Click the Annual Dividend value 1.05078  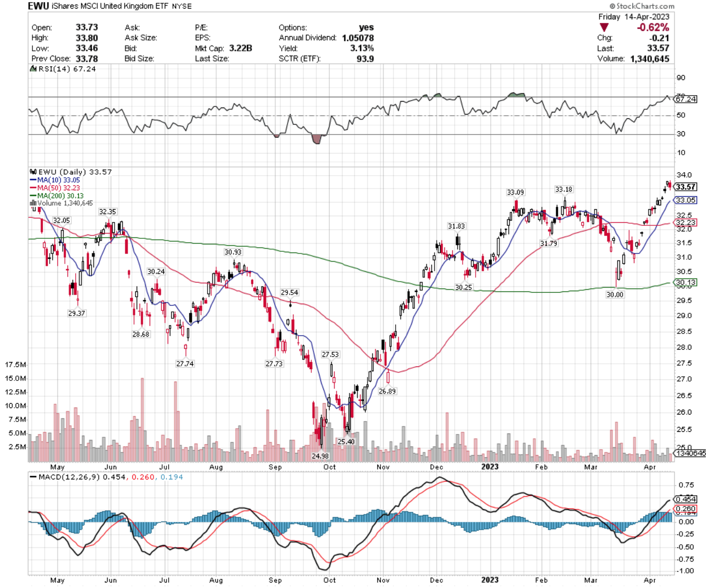pyautogui.click(x=358, y=38)
